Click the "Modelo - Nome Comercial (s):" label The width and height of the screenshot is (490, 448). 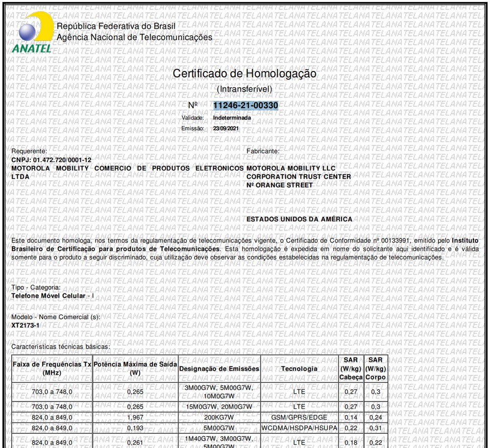click(x=56, y=317)
